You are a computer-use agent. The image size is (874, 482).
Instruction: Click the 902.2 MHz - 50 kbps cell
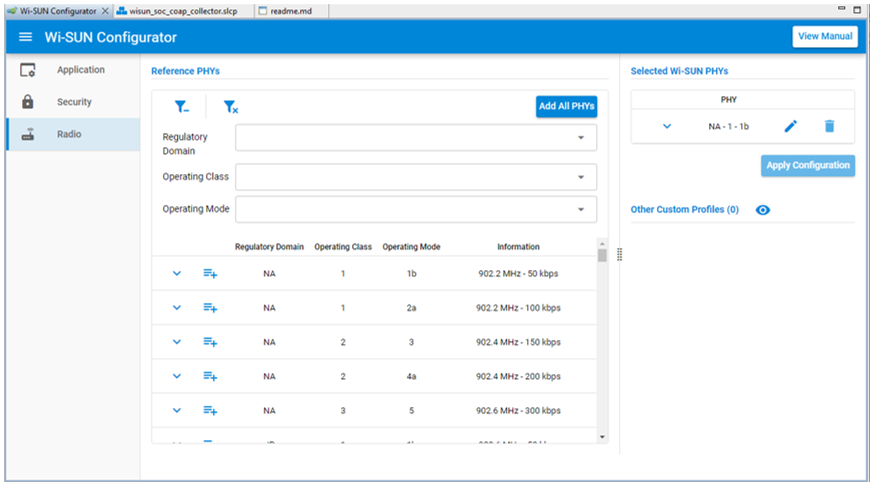point(518,274)
